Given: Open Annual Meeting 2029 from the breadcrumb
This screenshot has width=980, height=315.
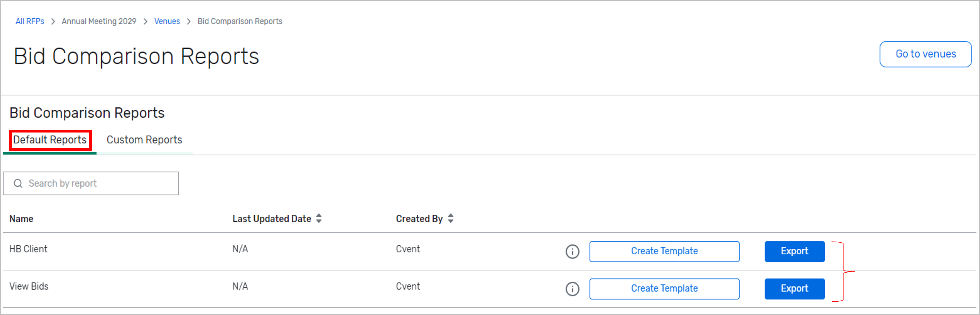Looking at the screenshot, I should (99, 21).
